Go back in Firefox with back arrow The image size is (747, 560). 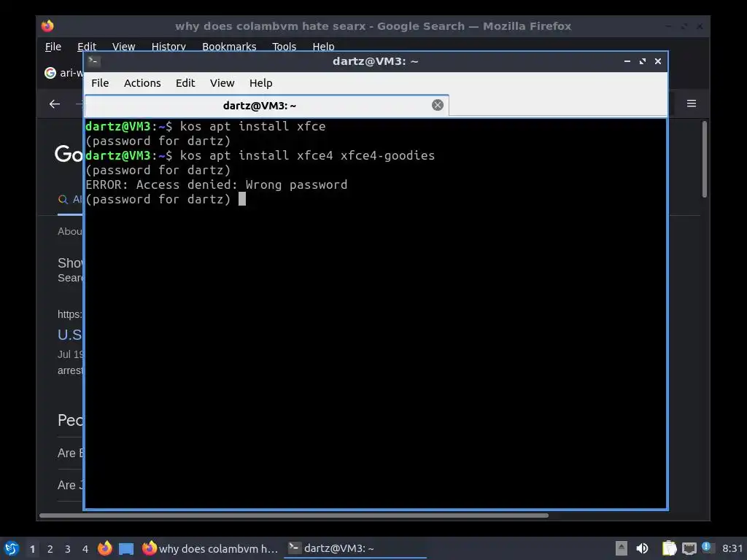click(55, 104)
